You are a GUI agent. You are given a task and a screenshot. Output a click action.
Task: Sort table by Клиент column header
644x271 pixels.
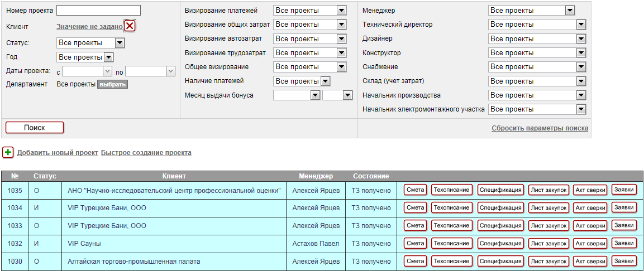[174, 176]
